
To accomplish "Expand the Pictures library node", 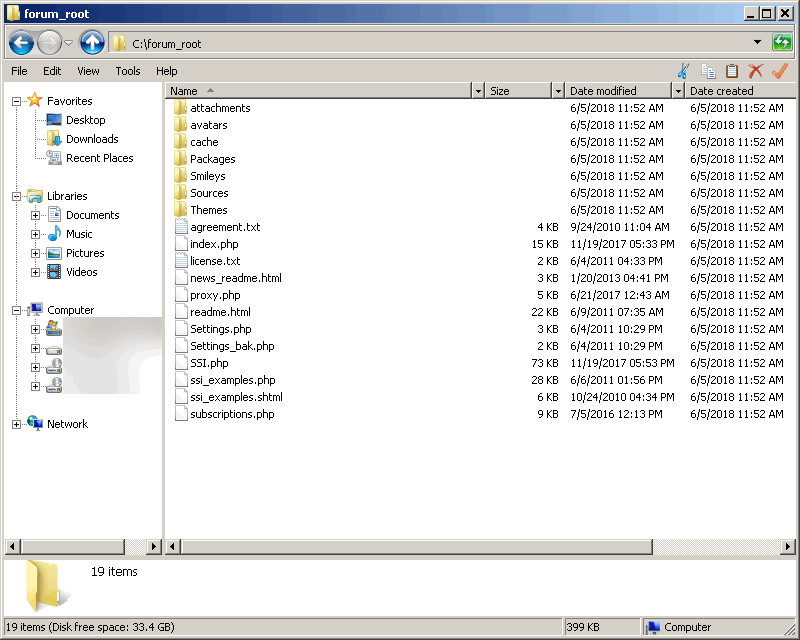I will tap(35, 254).
